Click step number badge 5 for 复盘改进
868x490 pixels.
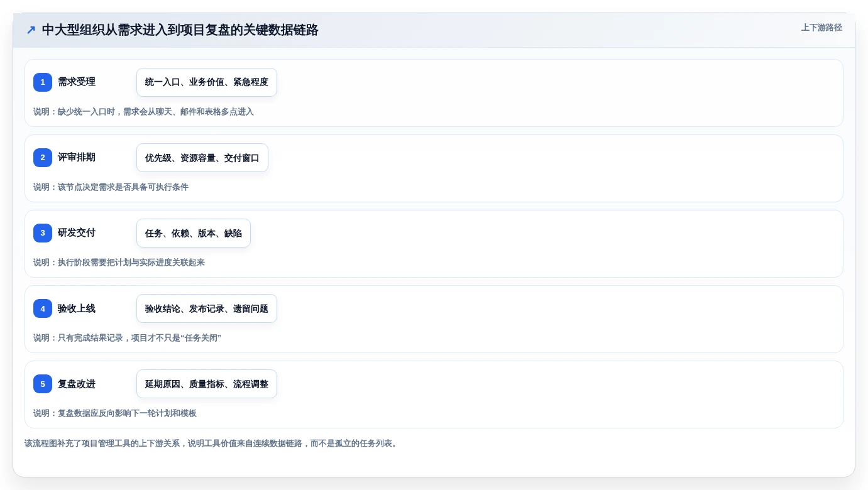[43, 384]
